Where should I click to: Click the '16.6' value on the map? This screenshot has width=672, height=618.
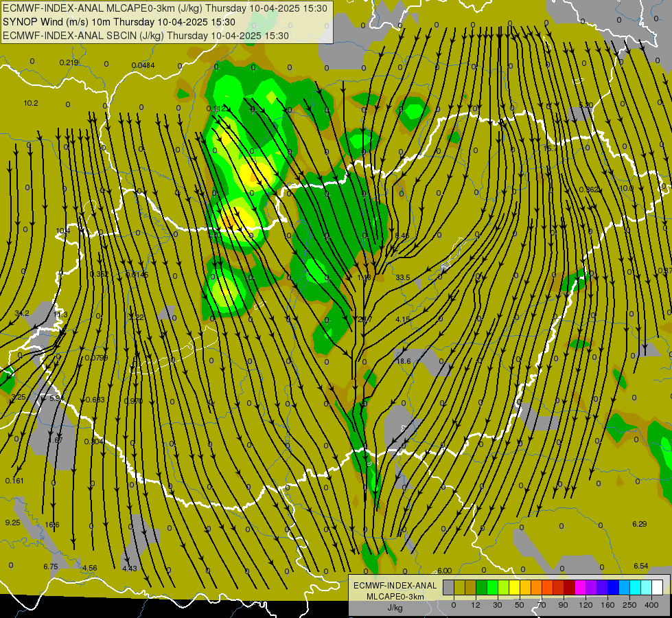pyautogui.click(x=52, y=525)
